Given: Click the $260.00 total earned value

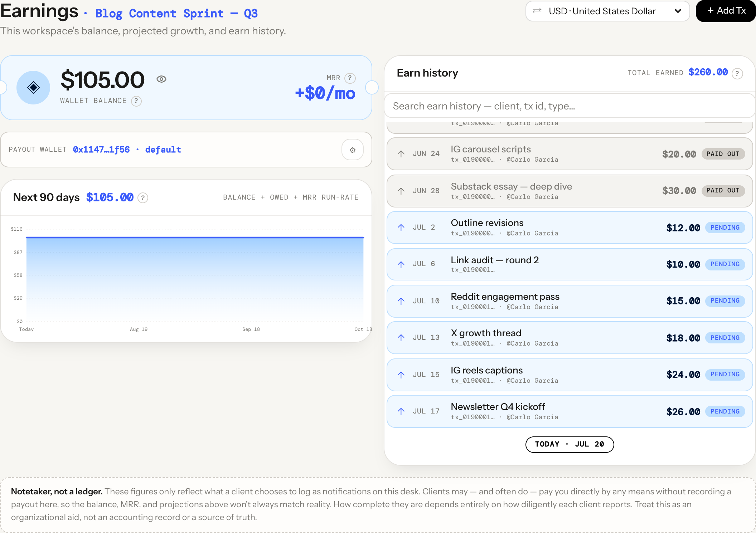Looking at the screenshot, I should (708, 72).
